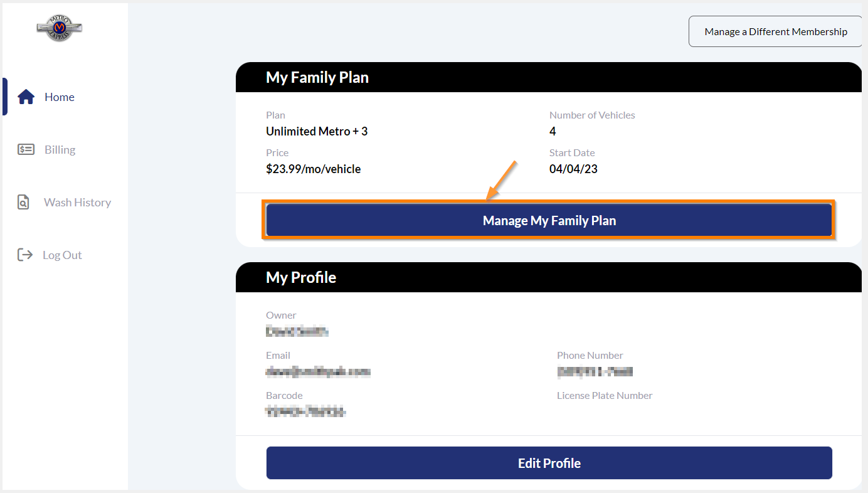Click the Billing dollar icon
868x493 pixels.
coord(25,149)
